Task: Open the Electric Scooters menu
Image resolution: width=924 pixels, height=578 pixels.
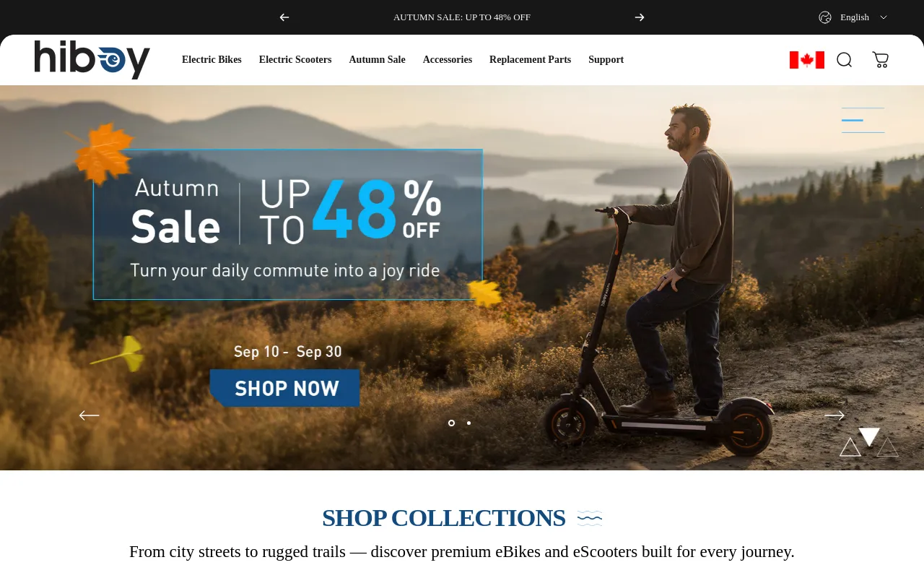Action: pos(295,60)
